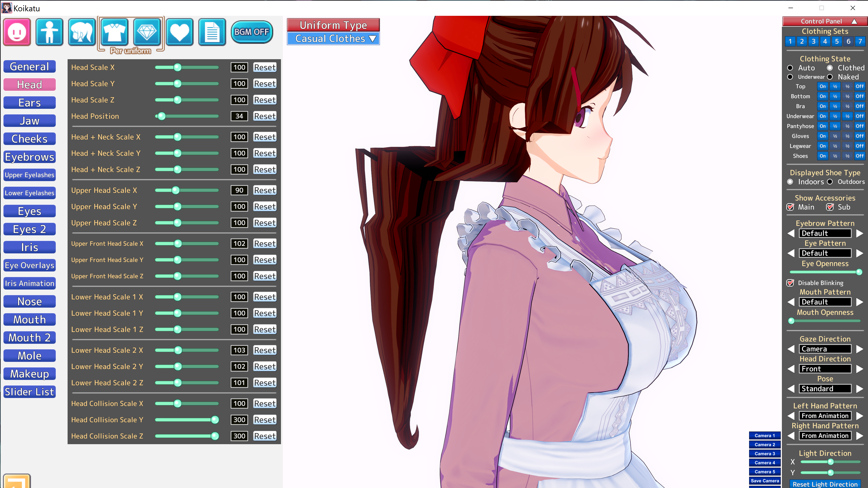Choose Outdoors shoe type
Screen dimensions: 868x488
tap(830, 182)
